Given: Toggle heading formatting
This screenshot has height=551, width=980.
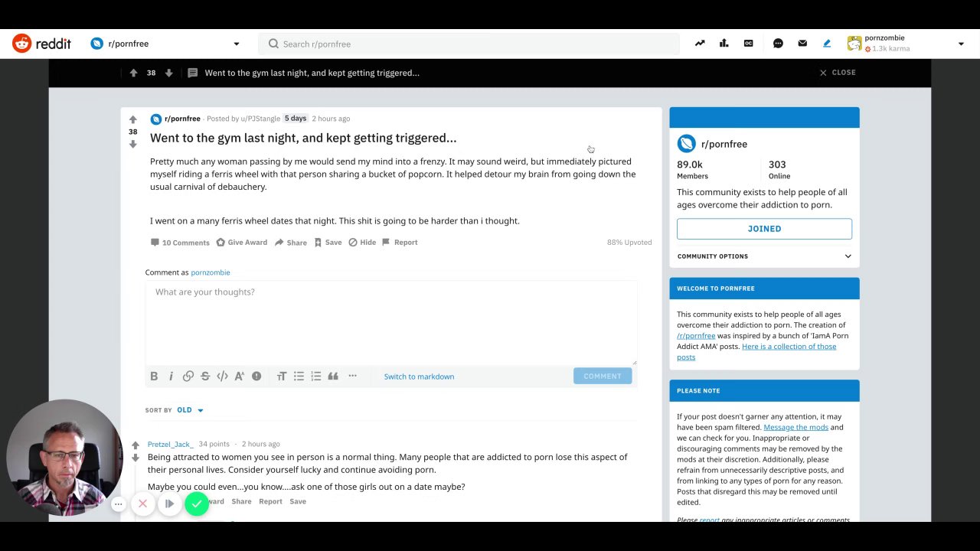Looking at the screenshot, I should [x=282, y=376].
